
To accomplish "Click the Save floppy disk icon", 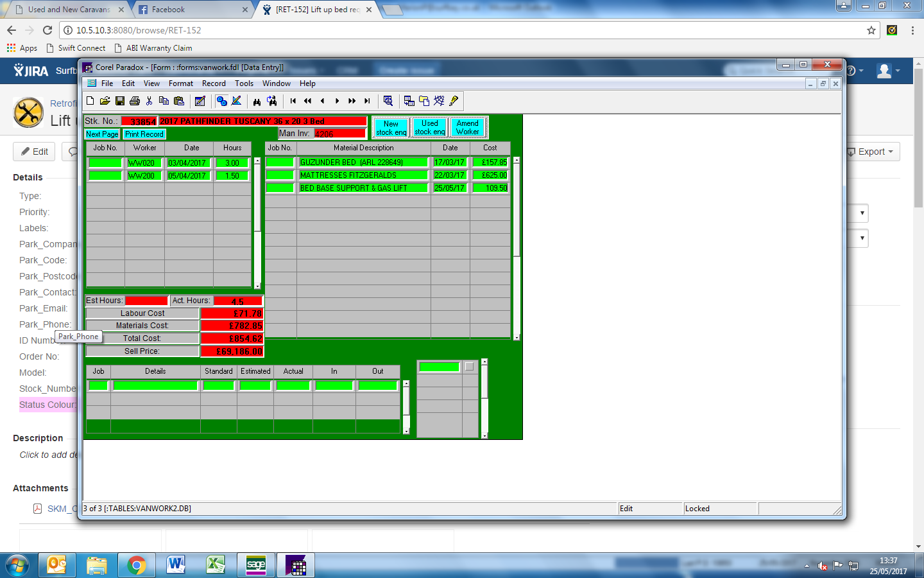I will (120, 101).
